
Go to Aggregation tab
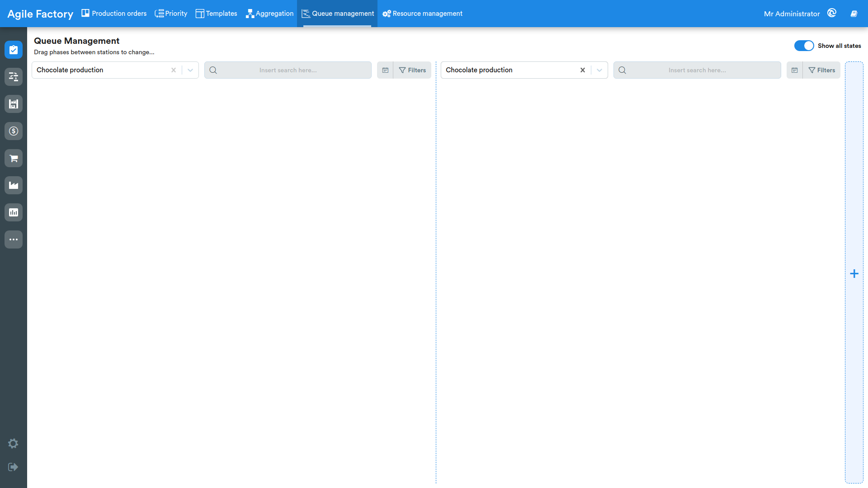pyautogui.click(x=269, y=14)
